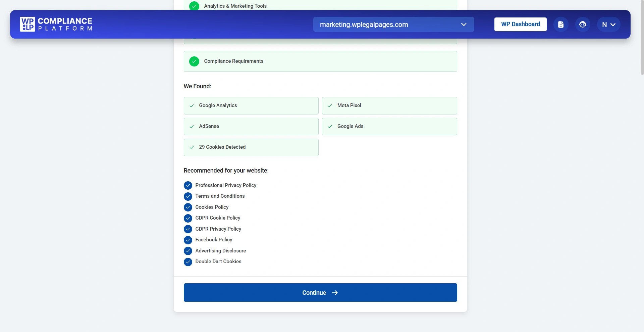The image size is (644, 332).
Task: Click the Terms and Conditions text
Action: [x=220, y=196]
